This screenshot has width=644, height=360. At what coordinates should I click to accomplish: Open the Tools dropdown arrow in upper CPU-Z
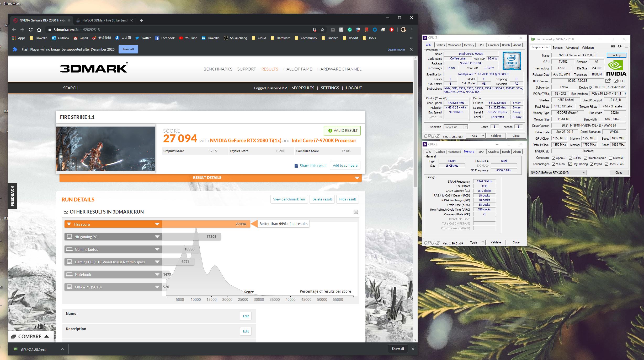tap(483, 136)
